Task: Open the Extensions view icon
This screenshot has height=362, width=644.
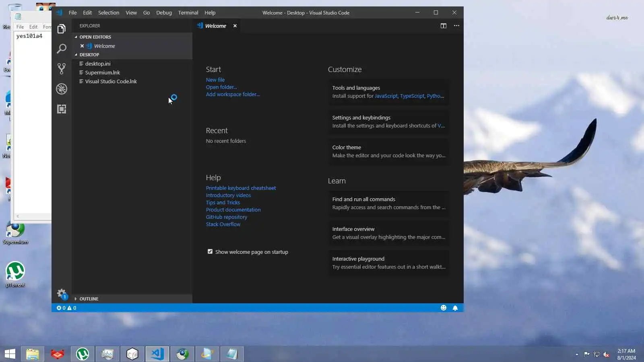Action: (x=62, y=109)
